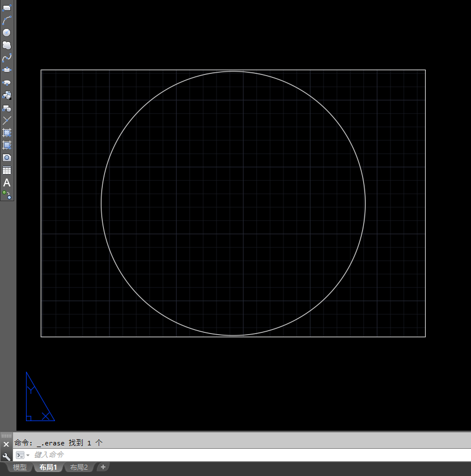Click the blue paper-space UCS triangle icon
The image size is (471, 476).
[40, 397]
